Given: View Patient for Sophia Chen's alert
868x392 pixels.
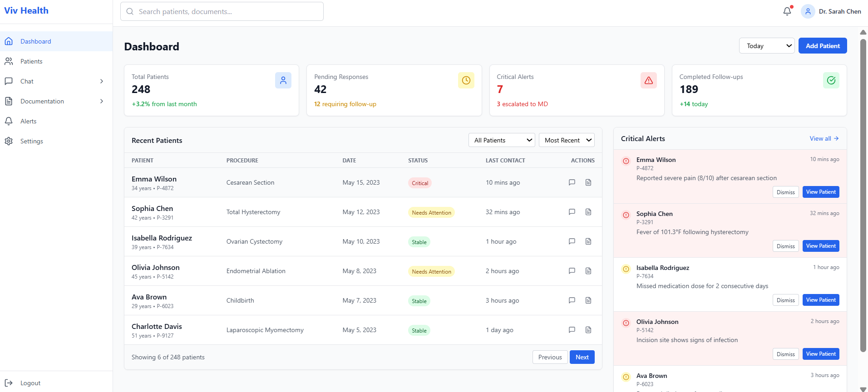Looking at the screenshot, I should [821, 246].
